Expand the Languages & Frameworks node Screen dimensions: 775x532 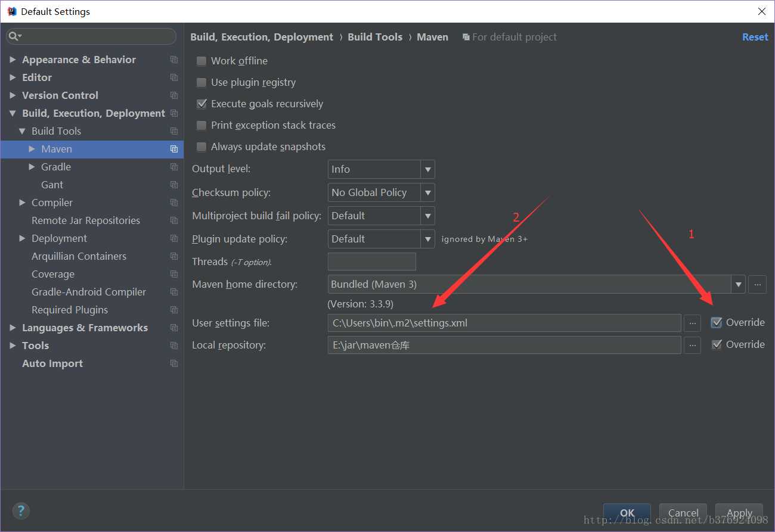(x=13, y=328)
